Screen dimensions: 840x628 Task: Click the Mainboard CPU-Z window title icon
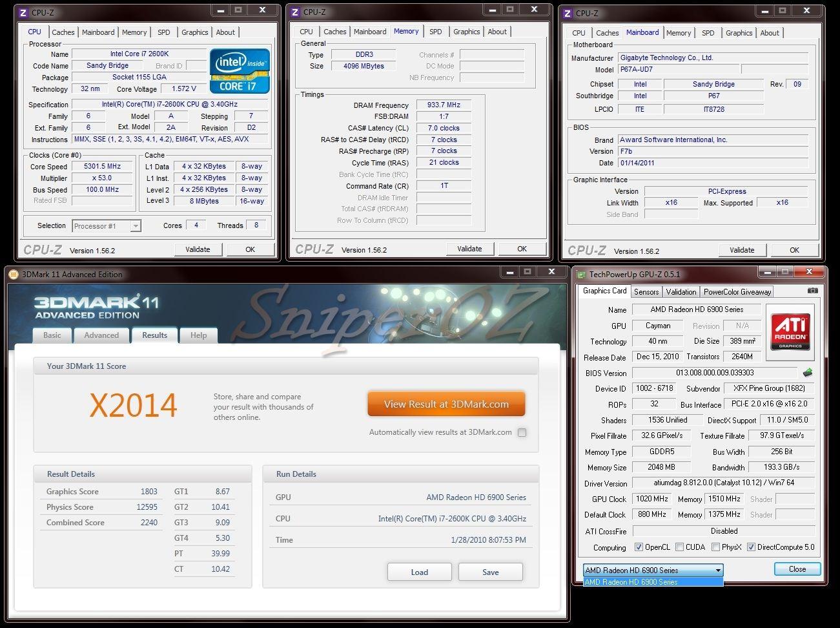(x=568, y=13)
